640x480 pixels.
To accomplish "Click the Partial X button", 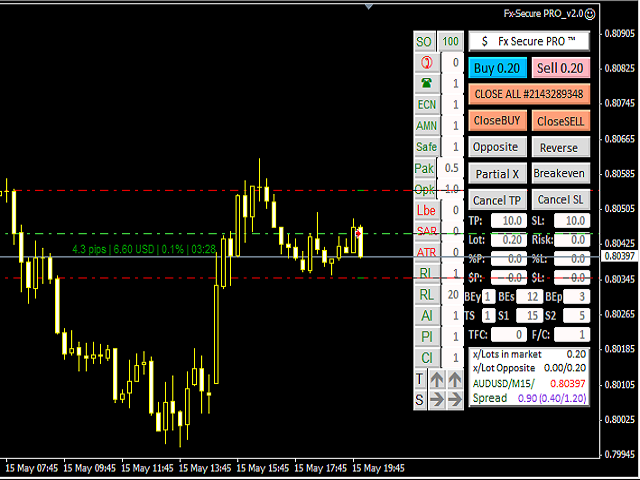I will point(498,174).
